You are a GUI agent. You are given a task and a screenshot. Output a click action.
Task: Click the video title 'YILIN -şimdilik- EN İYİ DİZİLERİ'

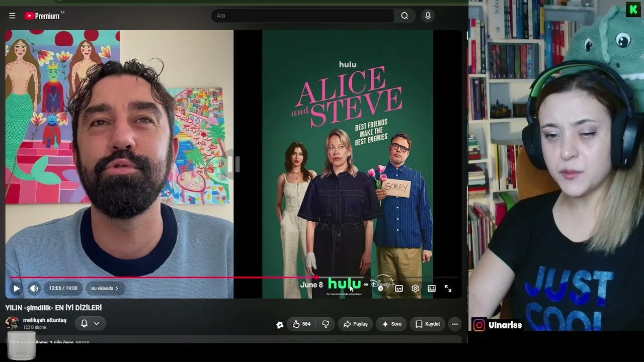(54, 308)
